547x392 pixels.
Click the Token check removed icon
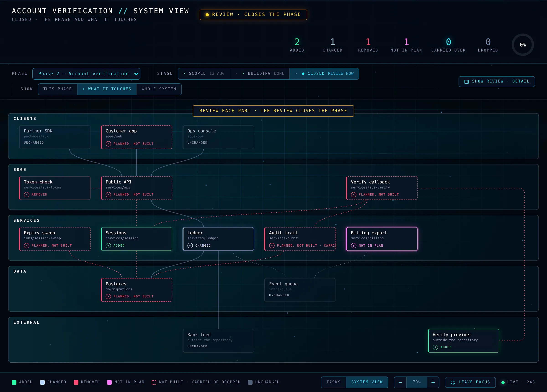tap(27, 195)
